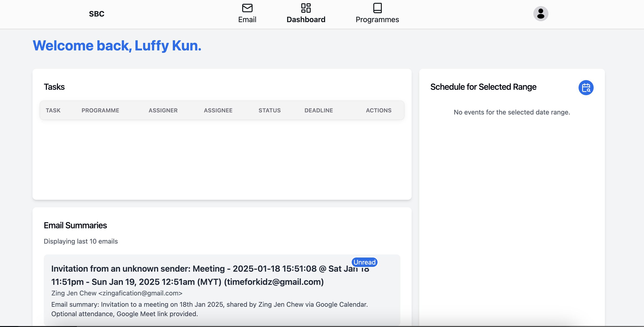The image size is (644, 327).
Task: Click the Programmes book icon
Action: click(x=377, y=8)
